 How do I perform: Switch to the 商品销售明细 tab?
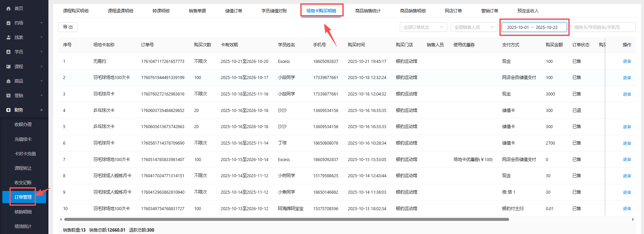click(413, 11)
